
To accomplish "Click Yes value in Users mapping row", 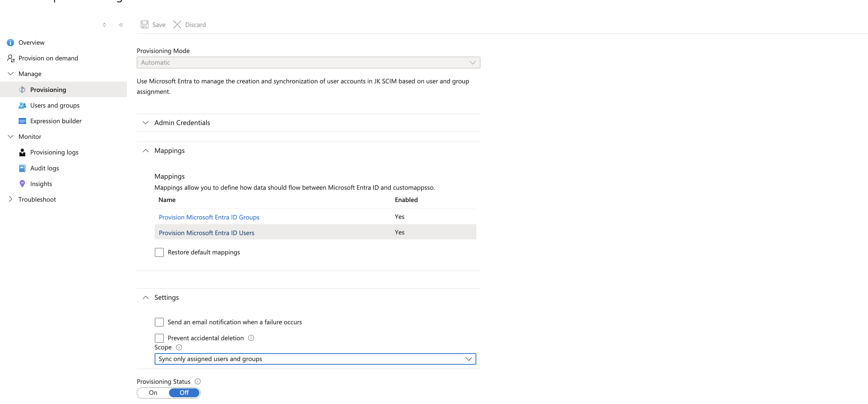I will click(400, 232).
